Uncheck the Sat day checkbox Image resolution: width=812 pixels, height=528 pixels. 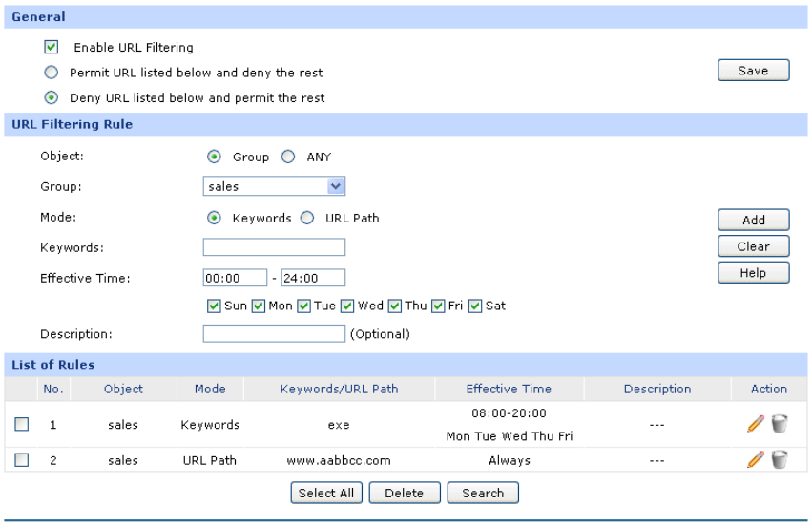pos(475,306)
